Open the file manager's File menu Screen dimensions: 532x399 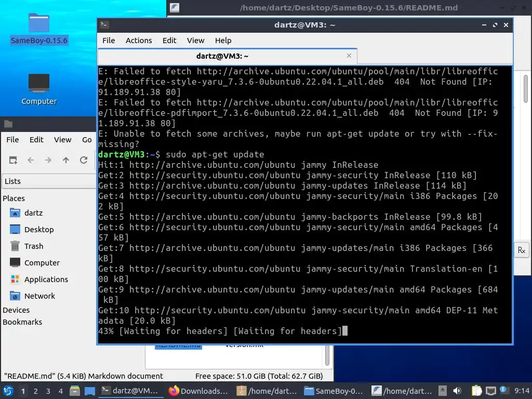click(12, 139)
